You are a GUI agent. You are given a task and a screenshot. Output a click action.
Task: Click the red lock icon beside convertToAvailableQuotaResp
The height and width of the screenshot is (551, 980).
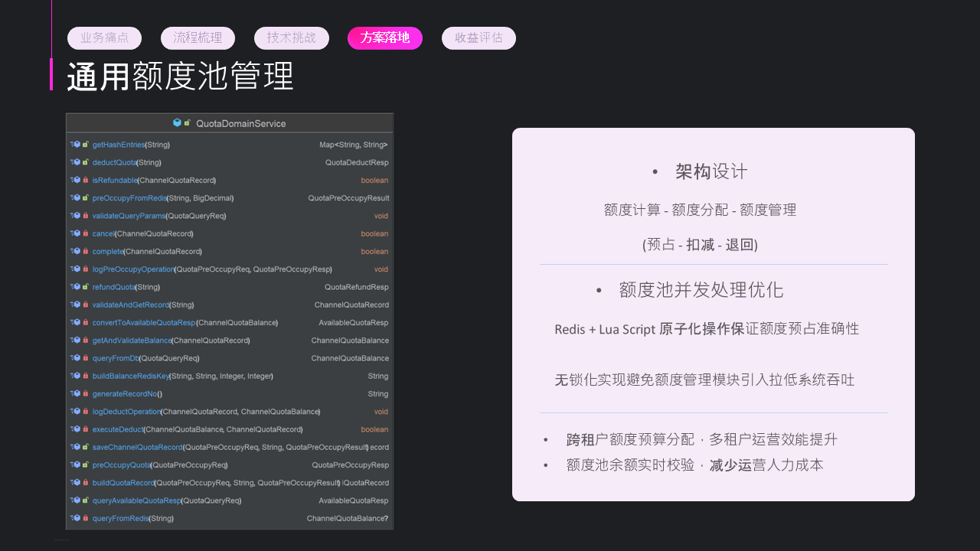tap(86, 322)
